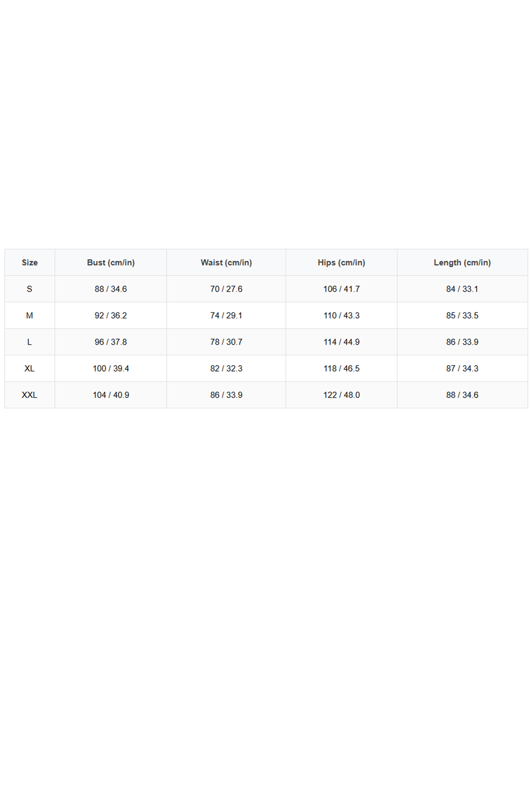532x798 pixels.
Task: Click the Length (cm/in) column header
Action: [462, 263]
